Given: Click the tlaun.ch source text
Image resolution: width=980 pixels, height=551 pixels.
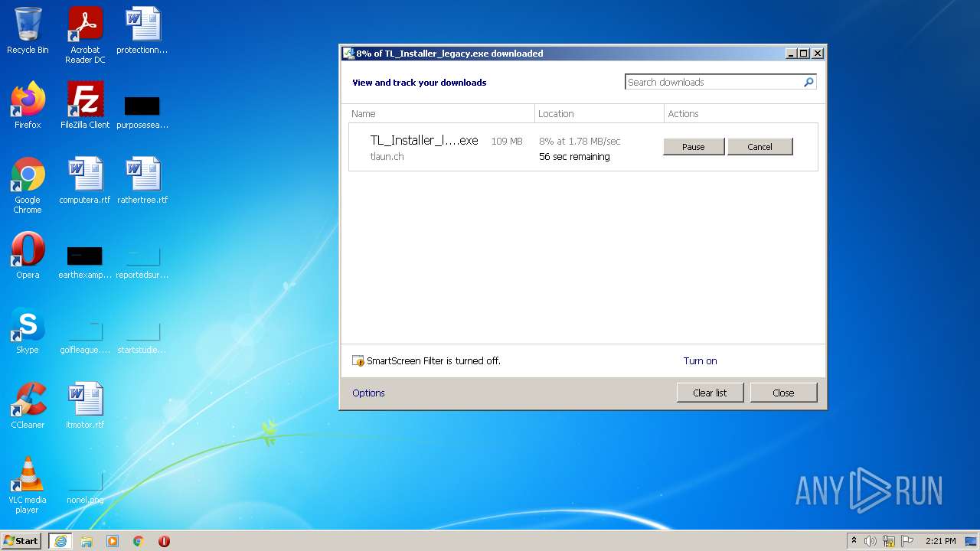Looking at the screenshot, I should coord(387,156).
